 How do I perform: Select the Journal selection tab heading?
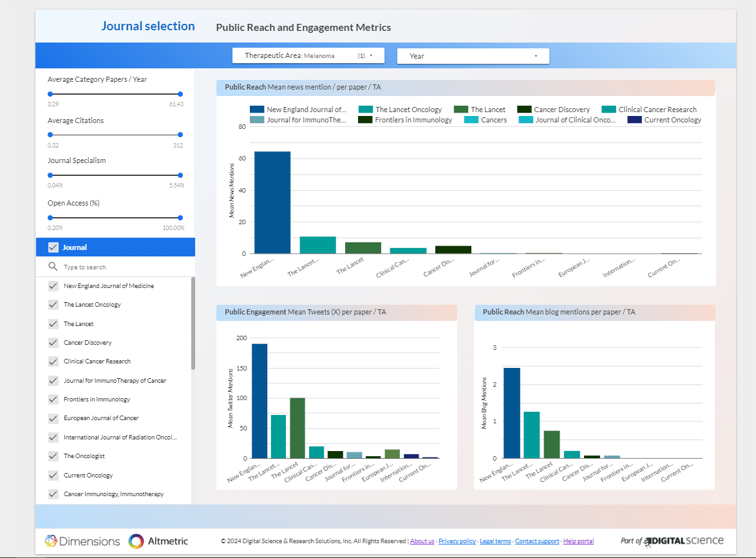(x=147, y=26)
